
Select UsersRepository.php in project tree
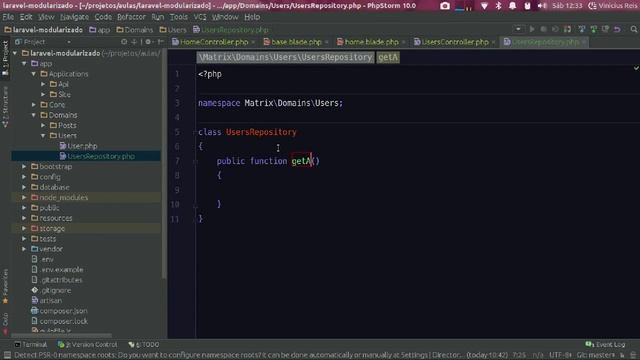click(x=97, y=156)
